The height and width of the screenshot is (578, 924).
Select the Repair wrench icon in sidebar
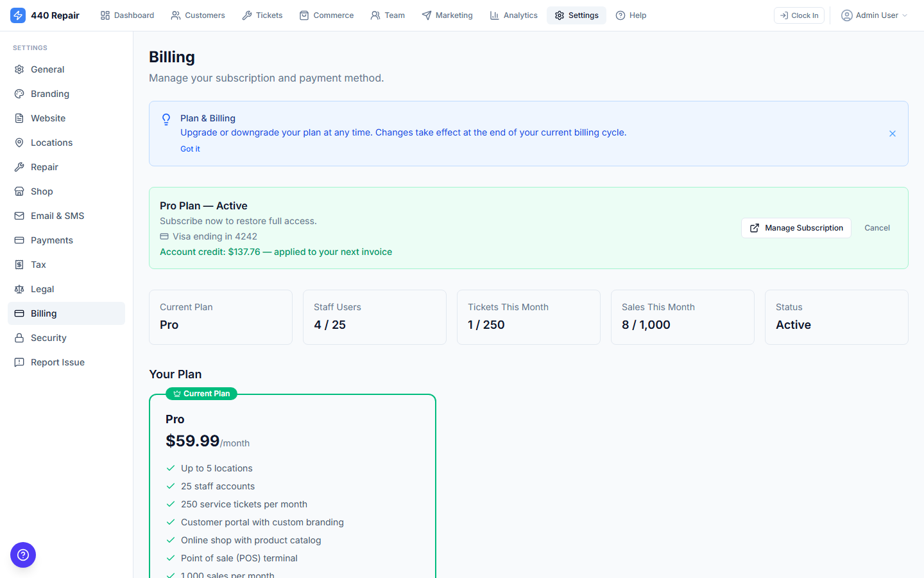(x=19, y=166)
